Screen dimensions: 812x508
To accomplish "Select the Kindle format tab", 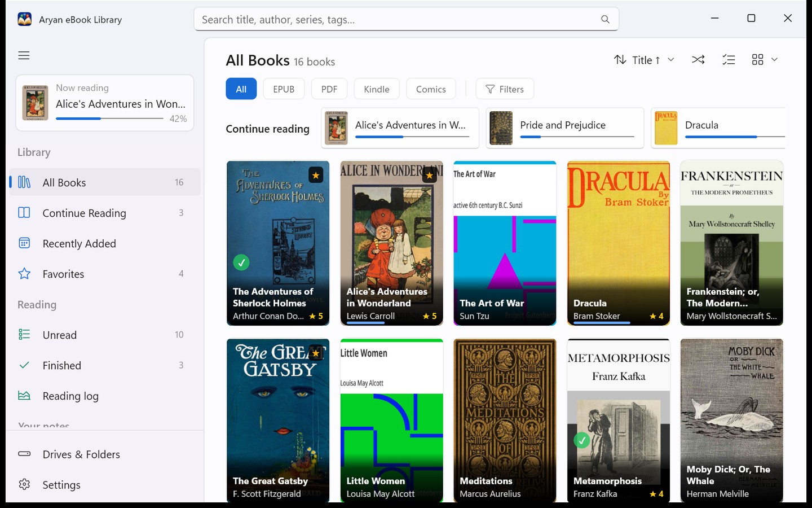I will coord(377,89).
